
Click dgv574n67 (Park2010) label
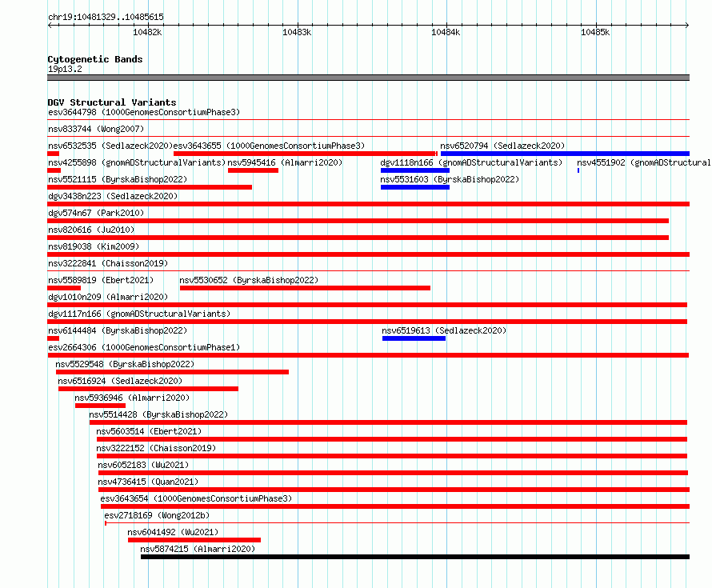96,213
